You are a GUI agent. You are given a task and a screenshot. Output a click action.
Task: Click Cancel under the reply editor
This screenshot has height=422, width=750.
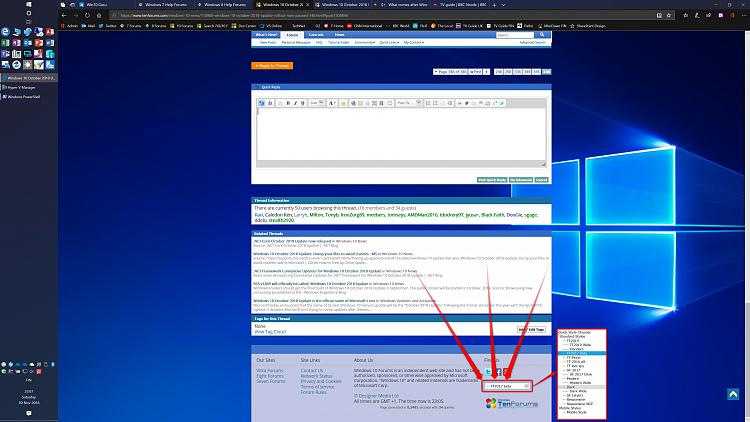pyautogui.click(x=541, y=180)
